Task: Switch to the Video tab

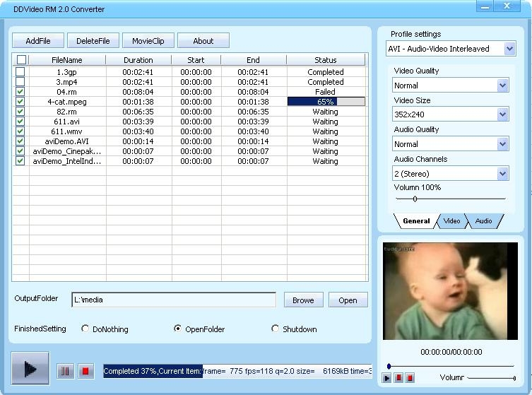Action: (451, 221)
